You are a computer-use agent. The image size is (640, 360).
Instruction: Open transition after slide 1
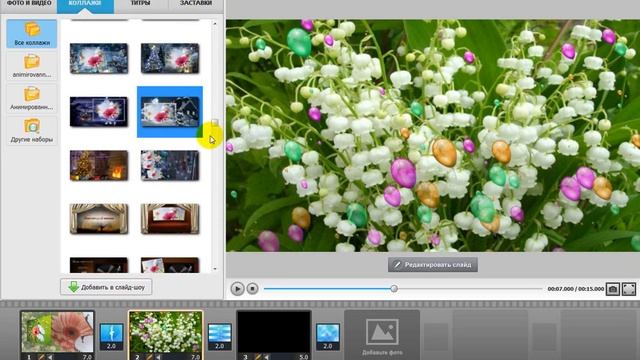coord(111,337)
